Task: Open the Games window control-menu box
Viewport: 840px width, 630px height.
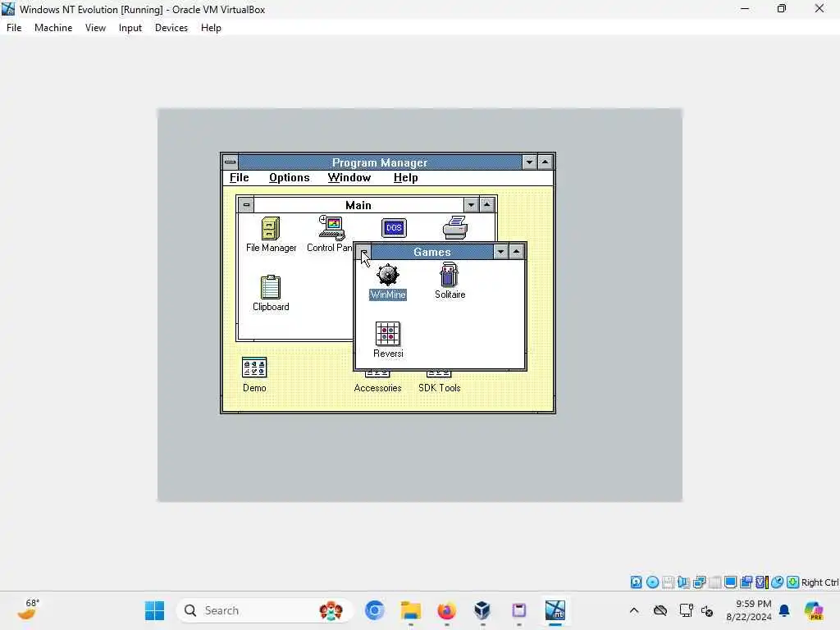Action: click(363, 252)
